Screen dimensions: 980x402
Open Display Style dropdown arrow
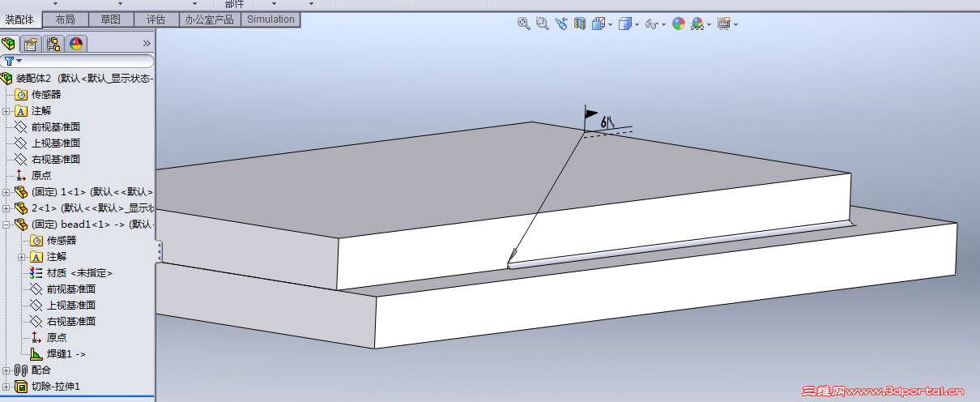pyautogui.click(x=637, y=25)
